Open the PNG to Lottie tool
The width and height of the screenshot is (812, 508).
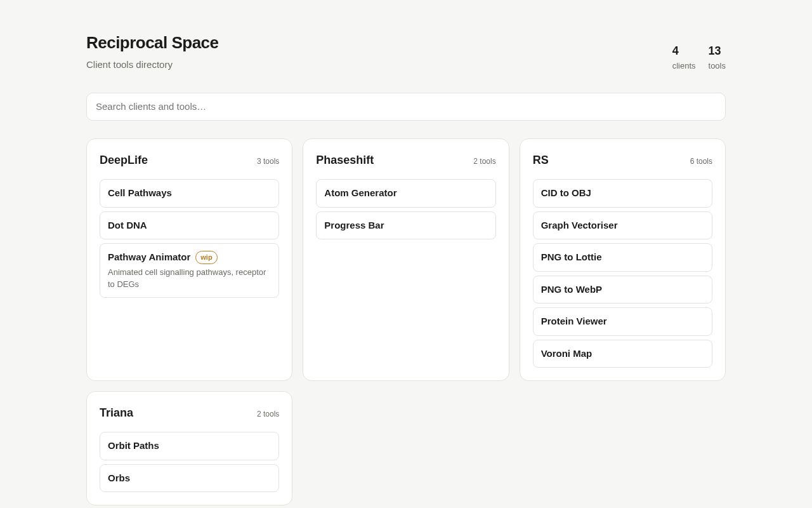[x=622, y=257]
